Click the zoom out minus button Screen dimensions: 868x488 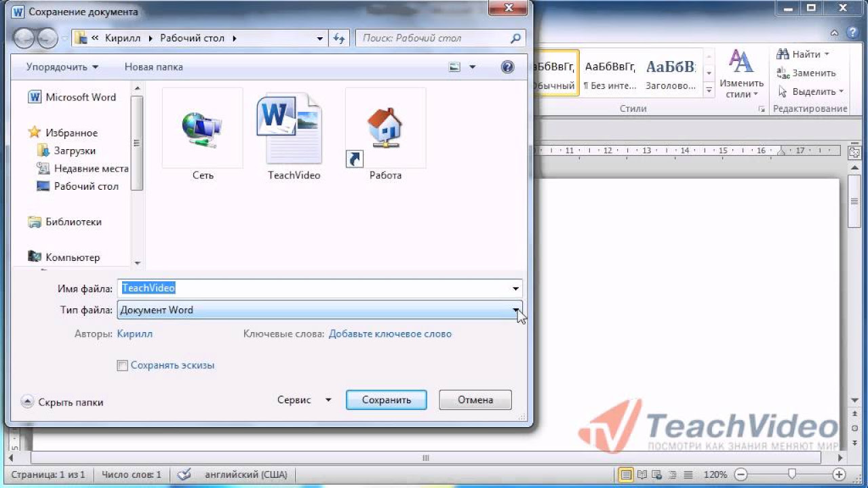click(741, 475)
